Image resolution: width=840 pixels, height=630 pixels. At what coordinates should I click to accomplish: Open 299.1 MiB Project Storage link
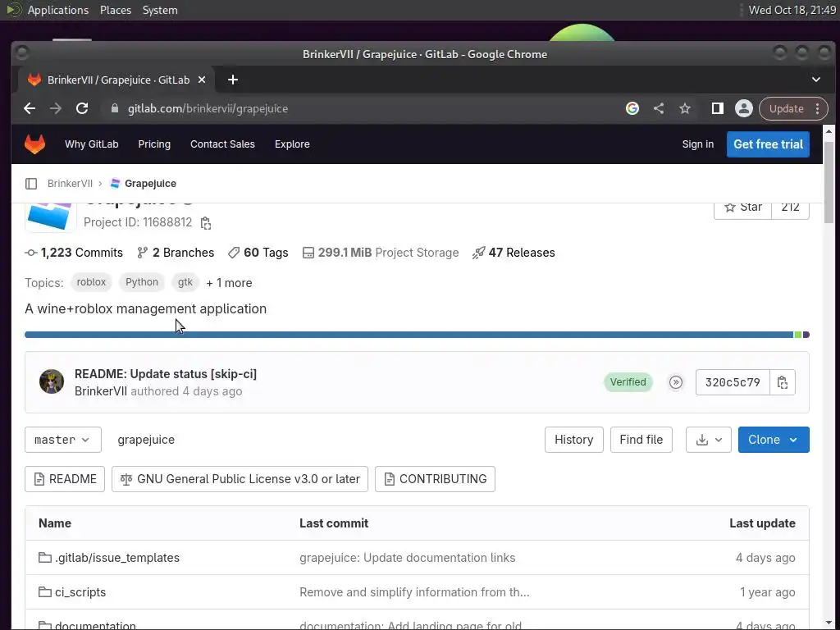point(381,253)
